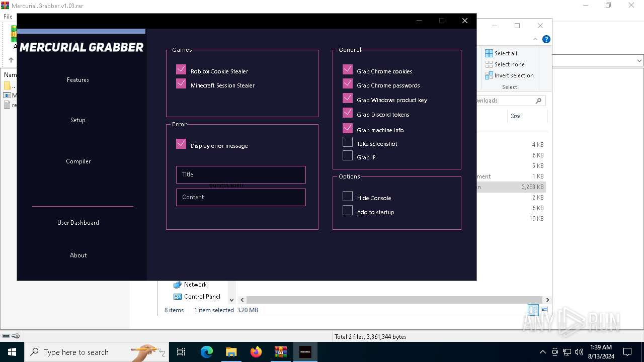644x362 pixels.
Task: Click the Mercurial app taskbar icon
Action: [x=305, y=352]
